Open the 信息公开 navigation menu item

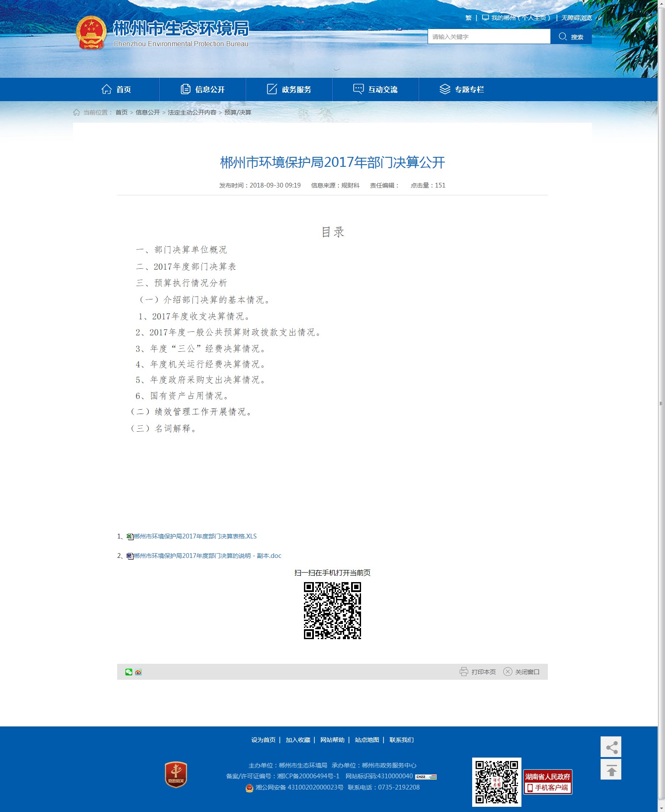[203, 89]
